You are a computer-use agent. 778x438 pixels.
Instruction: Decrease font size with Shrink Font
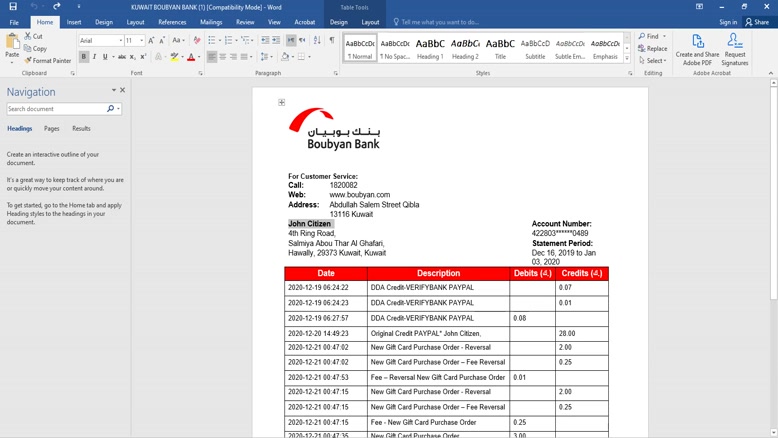click(x=162, y=40)
